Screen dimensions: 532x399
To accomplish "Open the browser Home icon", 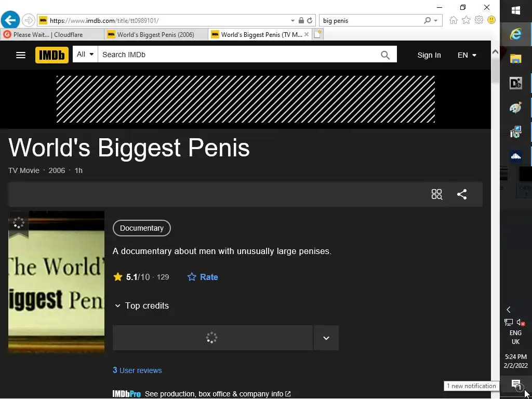I will (x=453, y=20).
